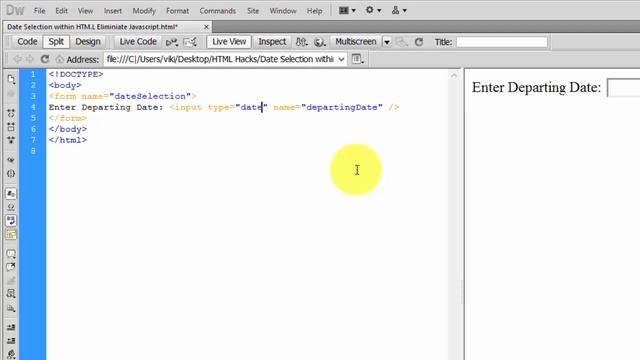Click the browser Forward arrow
This screenshot has width=640, height=360.
point(30,59)
